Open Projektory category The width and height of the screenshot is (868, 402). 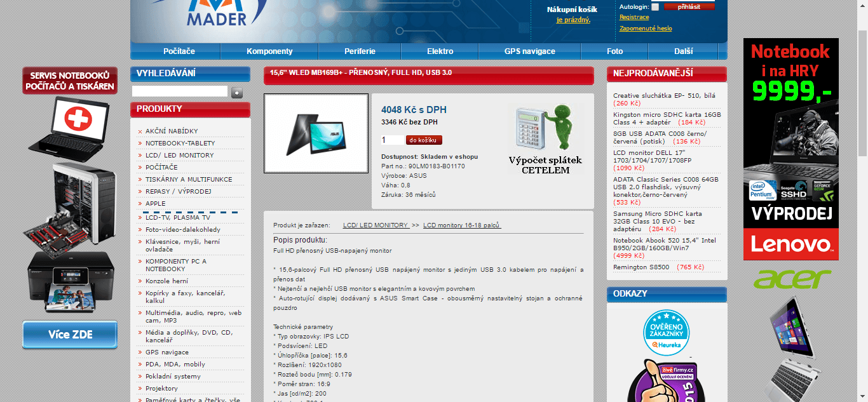[x=162, y=389]
